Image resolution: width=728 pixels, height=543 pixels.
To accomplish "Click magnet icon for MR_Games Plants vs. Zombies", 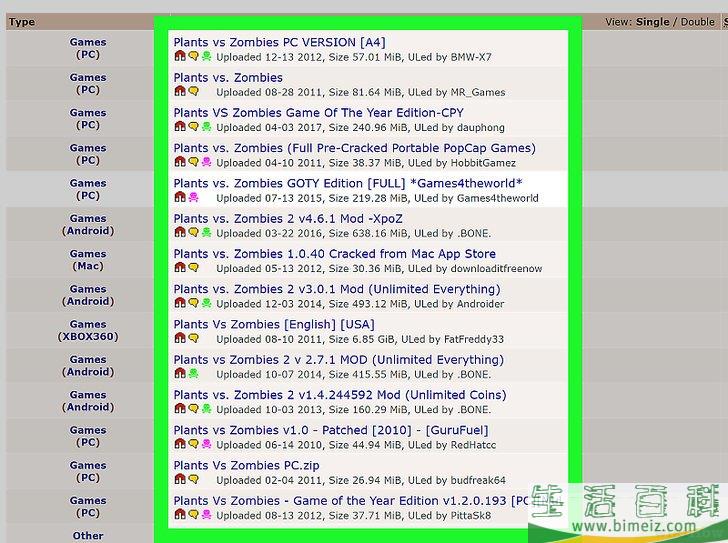I will (x=180, y=91).
